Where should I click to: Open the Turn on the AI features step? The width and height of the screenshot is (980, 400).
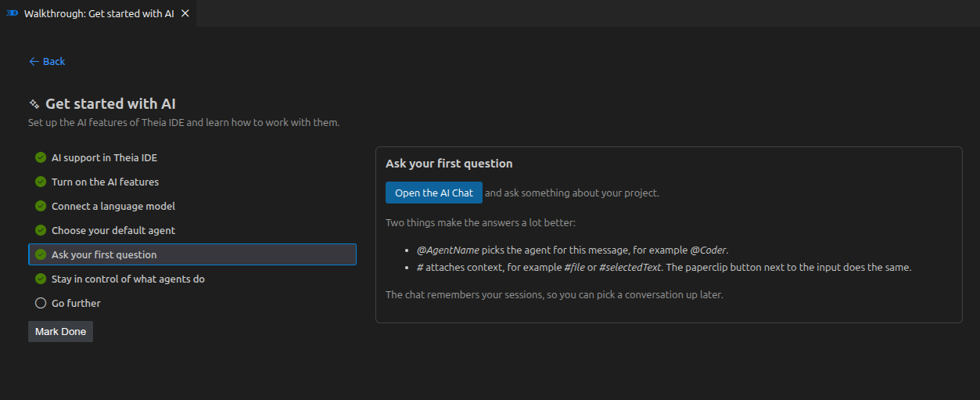192,182
